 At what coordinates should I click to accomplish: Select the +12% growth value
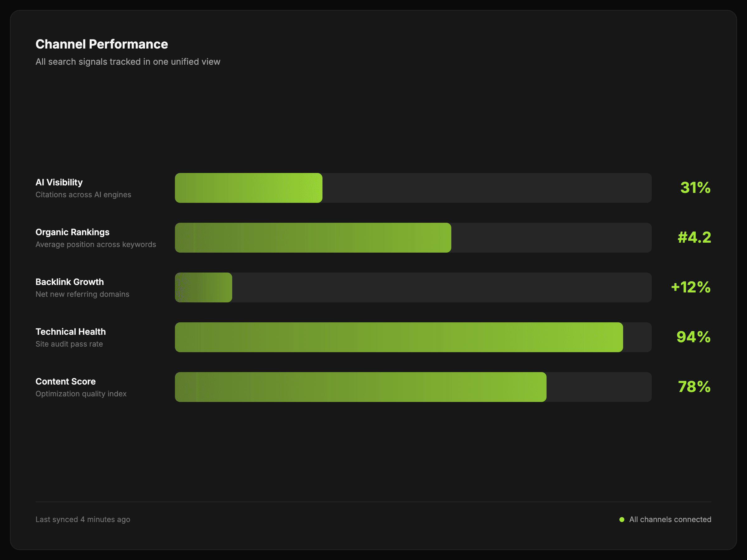tap(691, 287)
